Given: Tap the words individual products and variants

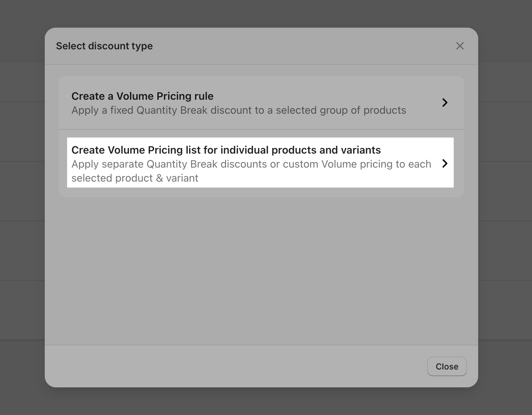Looking at the screenshot, I should tap(301, 150).
